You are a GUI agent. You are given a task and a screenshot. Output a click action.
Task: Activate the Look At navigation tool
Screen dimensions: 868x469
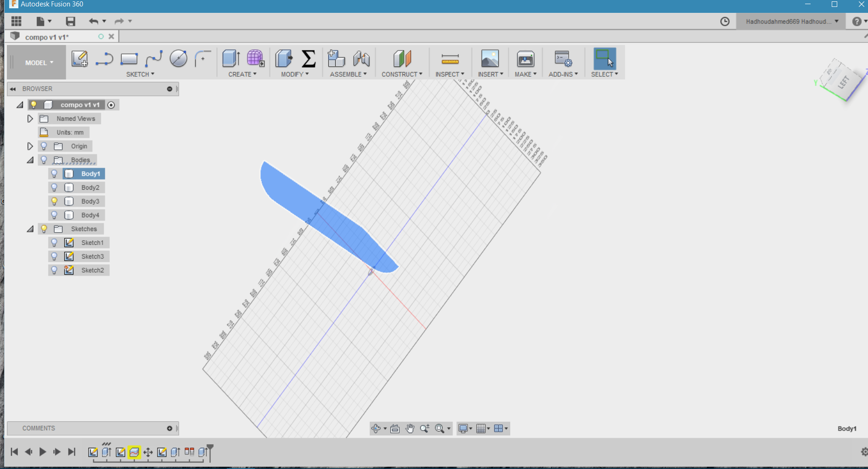pyautogui.click(x=395, y=429)
